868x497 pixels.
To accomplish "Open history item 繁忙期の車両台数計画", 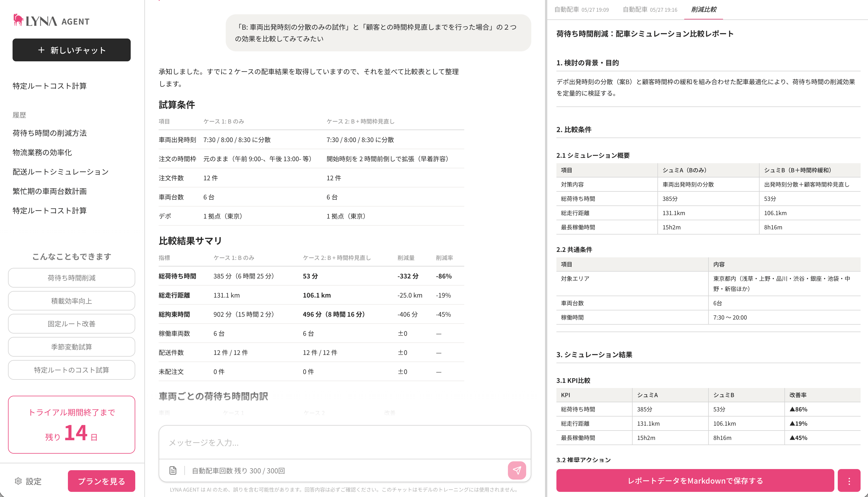I will [x=49, y=191].
